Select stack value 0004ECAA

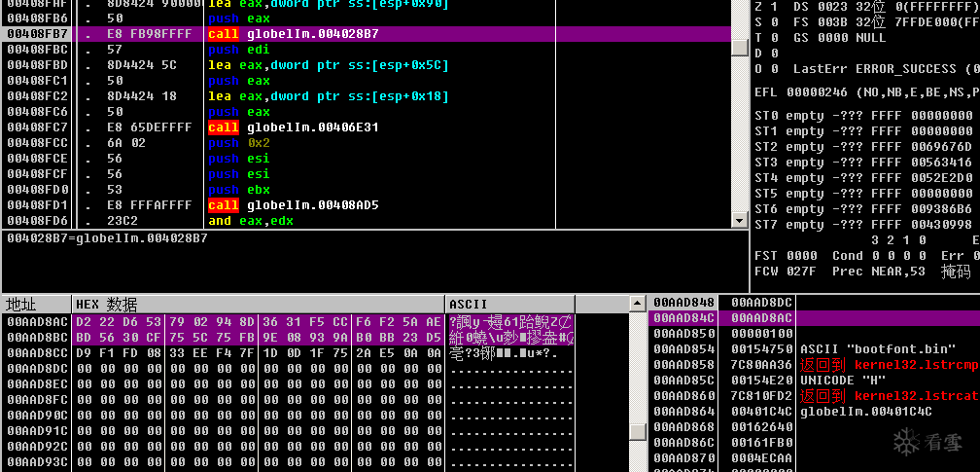tap(761, 458)
